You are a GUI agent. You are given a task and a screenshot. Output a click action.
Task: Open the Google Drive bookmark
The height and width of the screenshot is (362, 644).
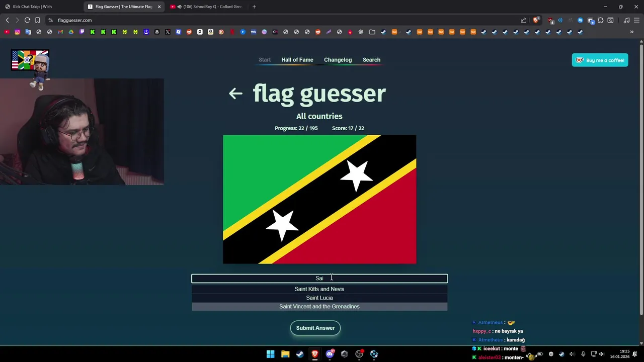71,32
